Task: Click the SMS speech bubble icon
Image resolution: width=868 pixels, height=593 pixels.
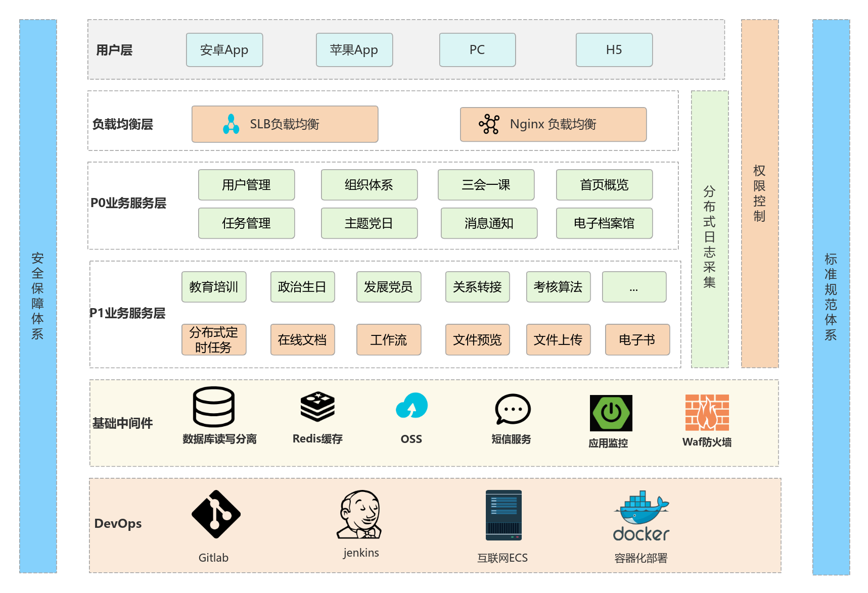Action: click(x=513, y=409)
